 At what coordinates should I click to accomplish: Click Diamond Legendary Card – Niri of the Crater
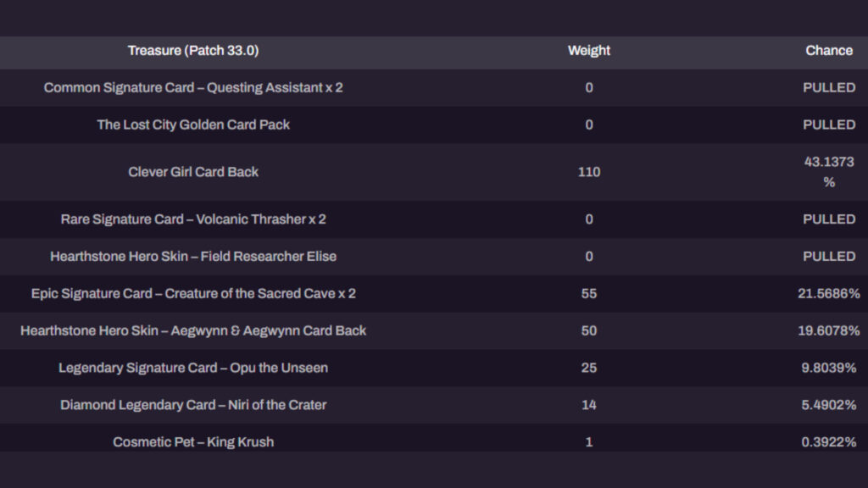[x=193, y=405]
